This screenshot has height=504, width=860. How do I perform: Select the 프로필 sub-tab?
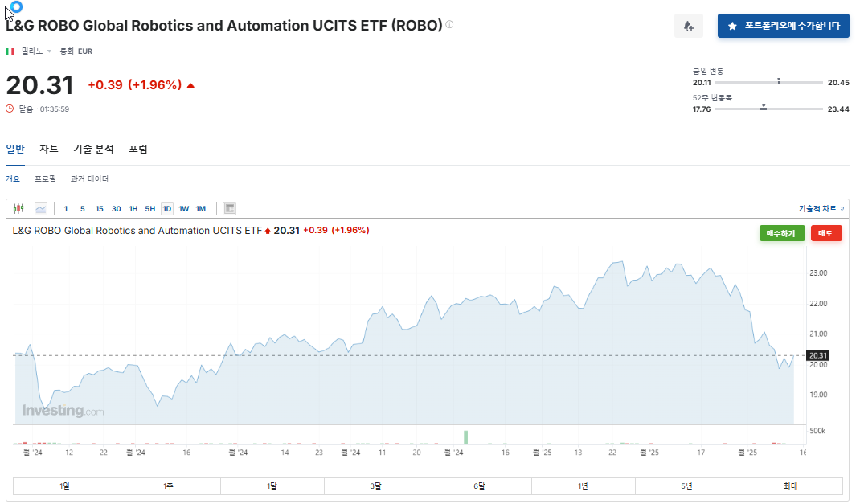(x=46, y=178)
